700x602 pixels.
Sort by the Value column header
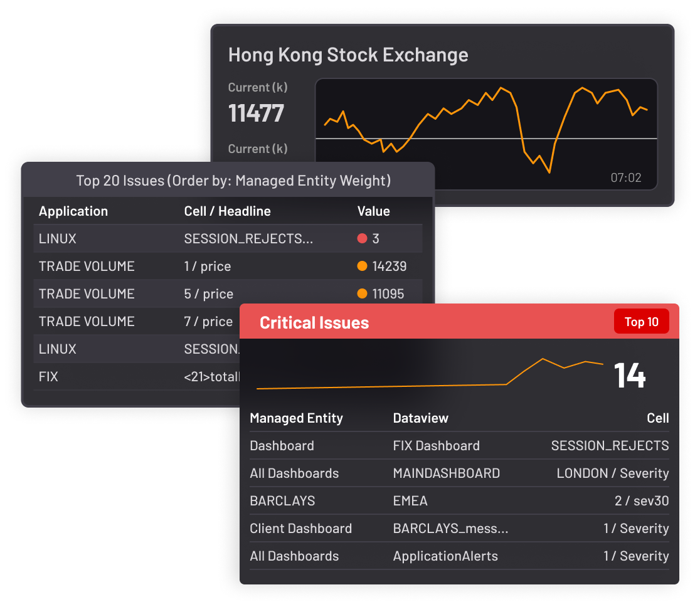(x=373, y=211)
